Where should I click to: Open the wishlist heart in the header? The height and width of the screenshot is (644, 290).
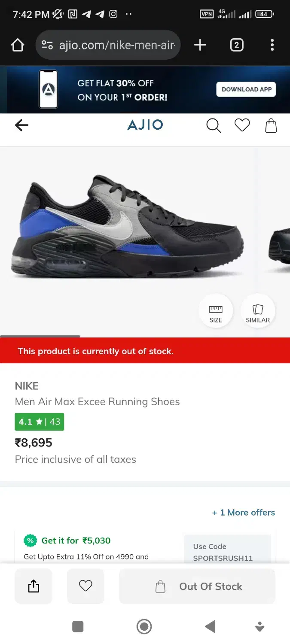click(x=242, y=125)
